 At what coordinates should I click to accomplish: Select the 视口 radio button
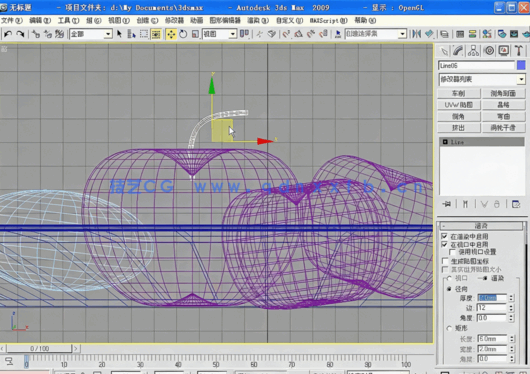[x=449, y=278]
